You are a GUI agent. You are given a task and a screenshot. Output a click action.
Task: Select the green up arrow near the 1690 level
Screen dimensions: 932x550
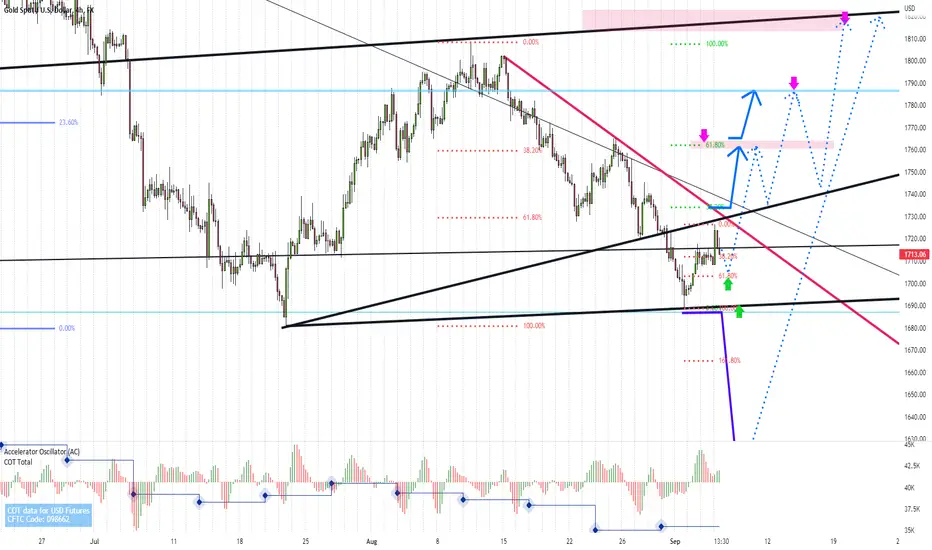click(739, 311)
